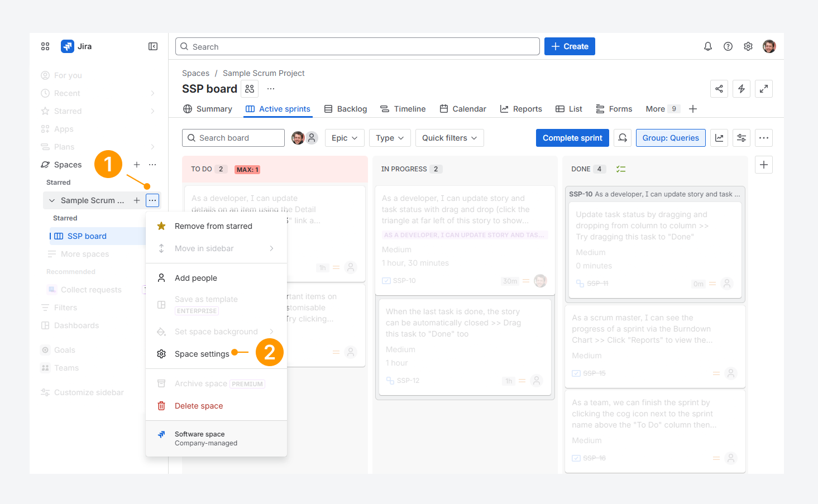Select Save as template menu item
The image size is (818, 504).
217,305
